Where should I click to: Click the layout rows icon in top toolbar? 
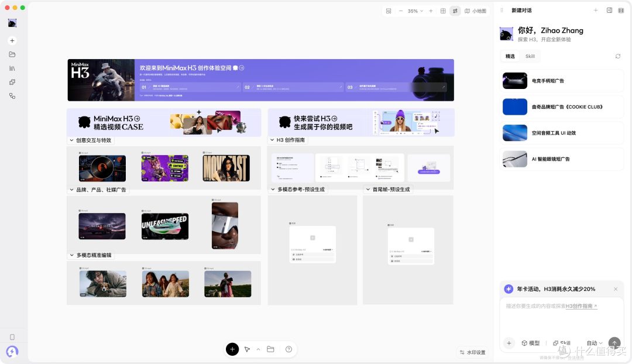pos(389,11)
